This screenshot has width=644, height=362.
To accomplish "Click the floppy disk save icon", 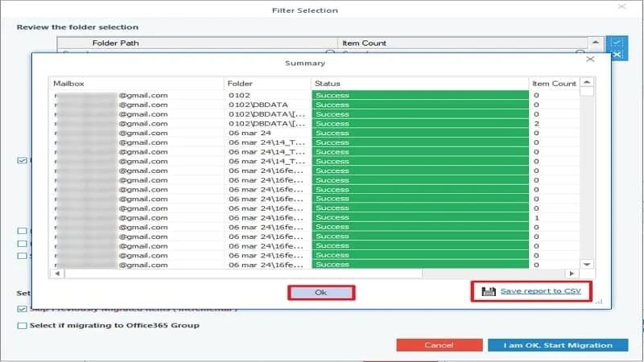I will point(489,291).
